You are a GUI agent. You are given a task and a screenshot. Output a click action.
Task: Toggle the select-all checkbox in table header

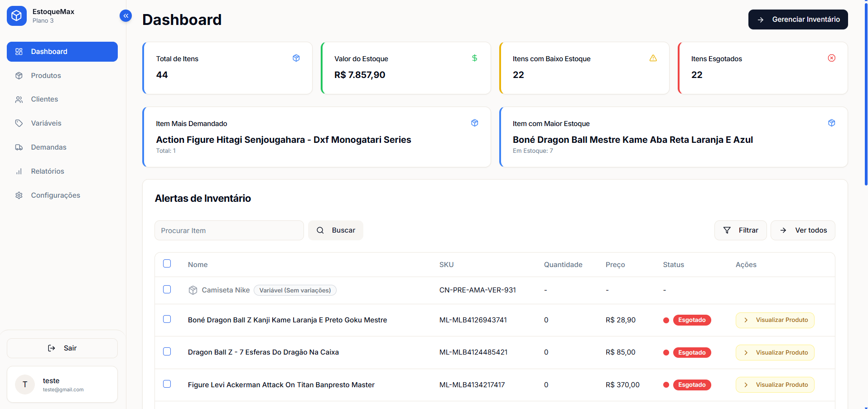[167, 264]
